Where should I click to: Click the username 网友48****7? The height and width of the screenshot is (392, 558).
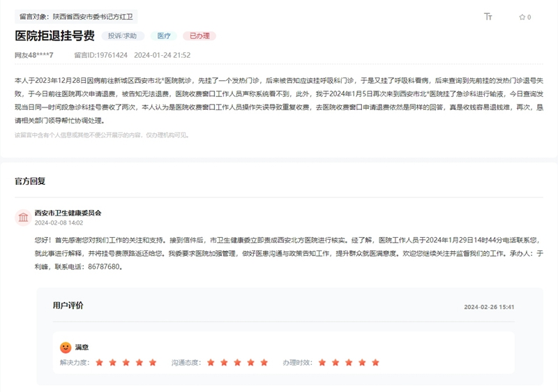(33, 55)
